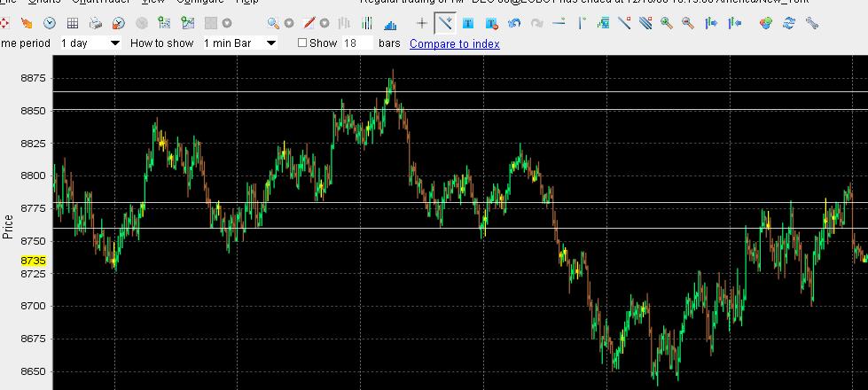Click the add study chart icon
868x390 pixels.
pyautogui.click(x=164, y=23)
